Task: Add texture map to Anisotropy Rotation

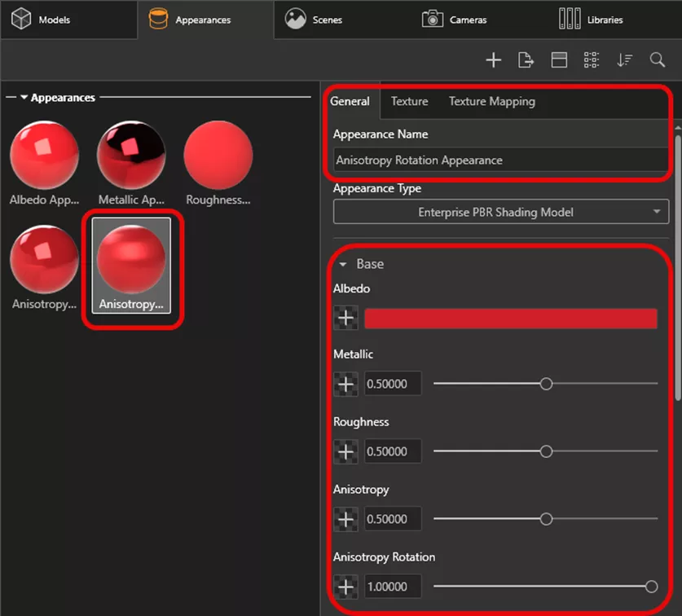Action: click(x=346, y=587)
